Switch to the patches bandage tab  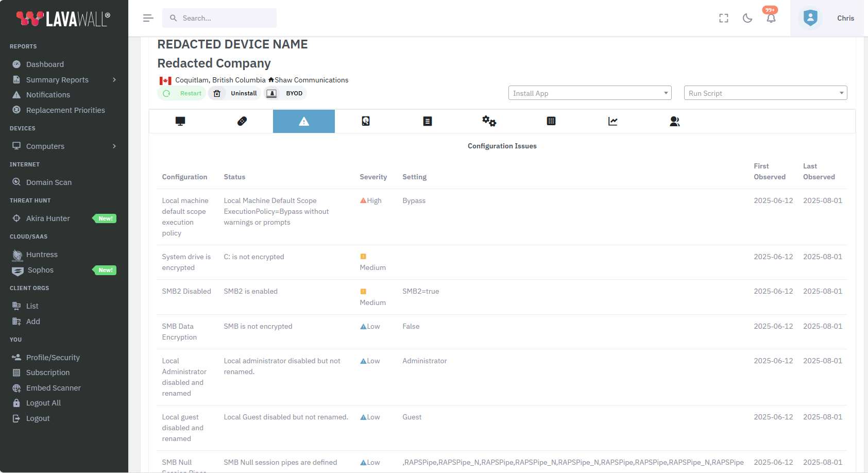[242, 121]
